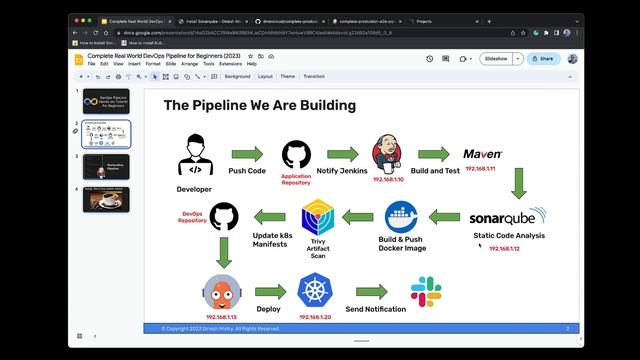Start the Slideshow
The height and width of the screenshot is (360, 640).
pyautogui.click(x=496, y=59)
